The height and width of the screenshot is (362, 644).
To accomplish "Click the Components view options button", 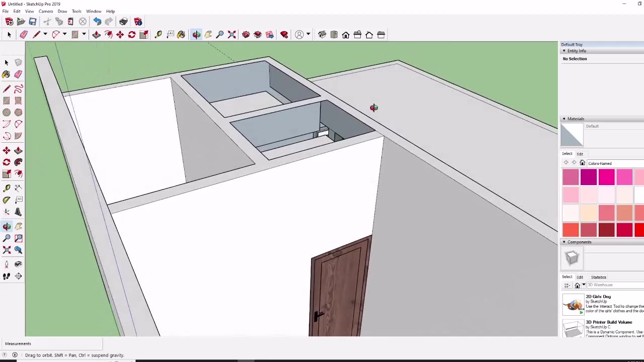I will (567, 285).
